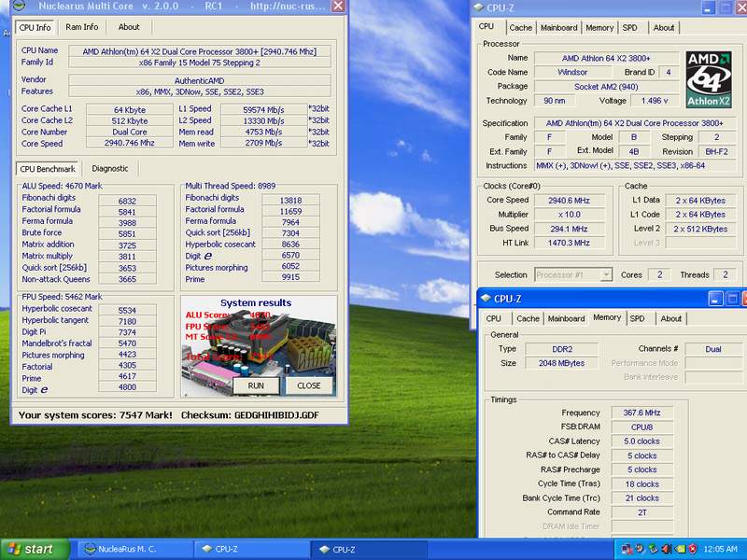The height and width of the screenshot is (560, 747).
Task: Click the Nuclearus title bar app icon
Action: pos(18,6)
